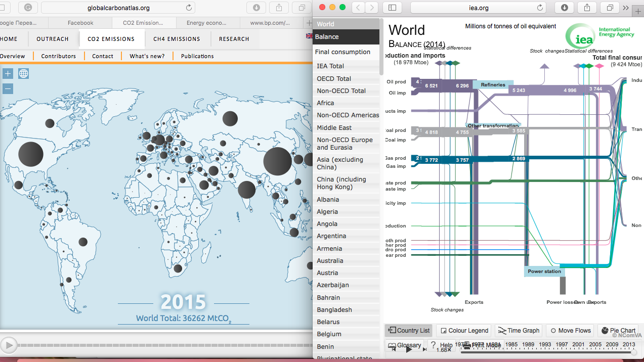644x362 pixels.
Task: Click the Refineries node in the Sankey
Action: point(493,84)
